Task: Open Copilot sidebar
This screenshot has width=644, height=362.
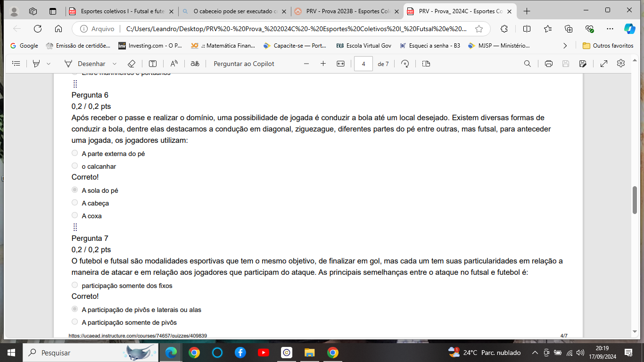Action: pyautogui.click(x=630, y=29)
